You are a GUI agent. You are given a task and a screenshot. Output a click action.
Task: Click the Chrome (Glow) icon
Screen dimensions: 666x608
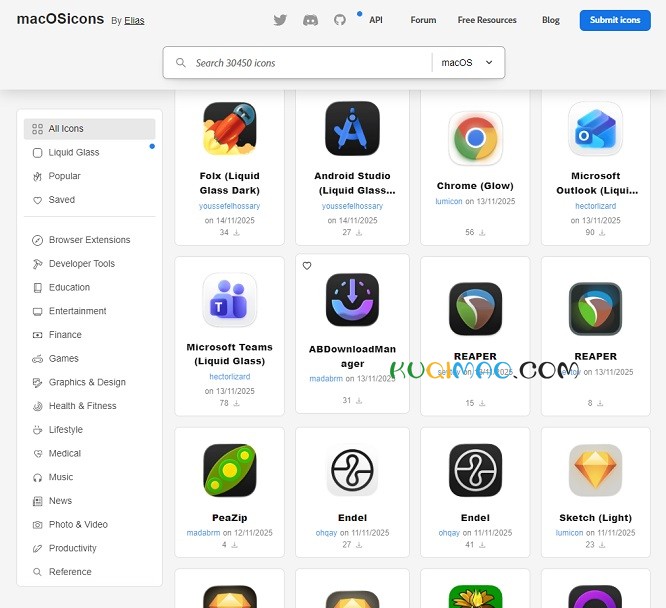[x=475, y=138]
